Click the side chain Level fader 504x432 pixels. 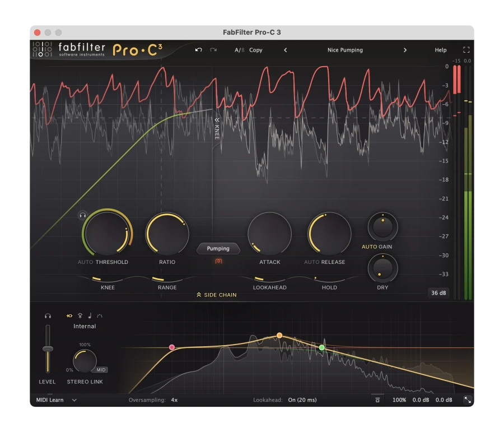point(48,349)
